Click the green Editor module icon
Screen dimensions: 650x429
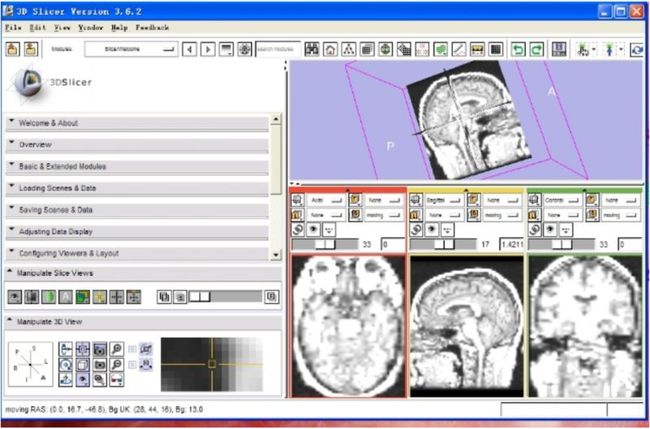pos(441,49)
